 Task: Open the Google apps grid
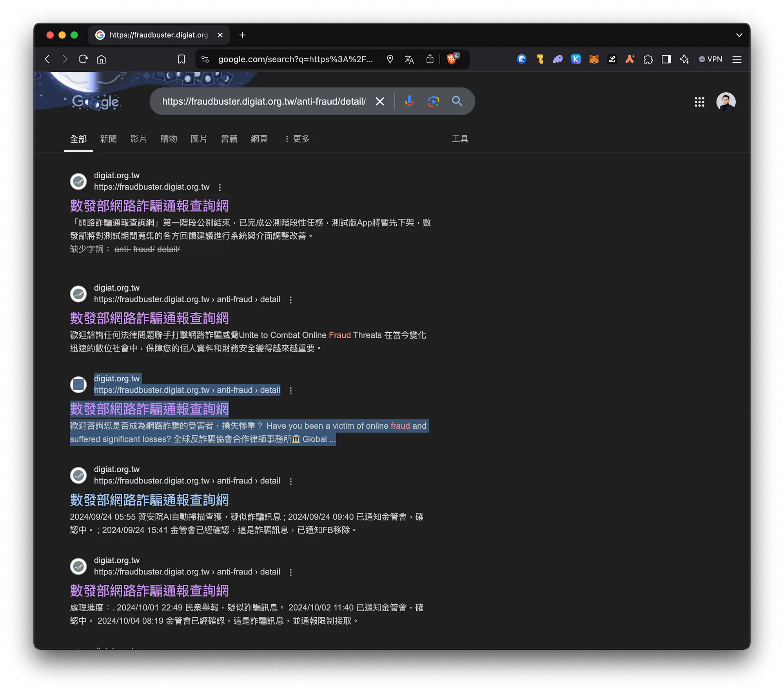tap(699, 102)
